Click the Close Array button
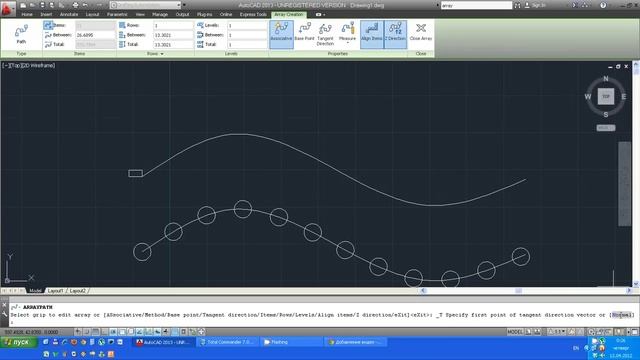The image size is (640, 360). pyautogui.click(x=421, y=32)
